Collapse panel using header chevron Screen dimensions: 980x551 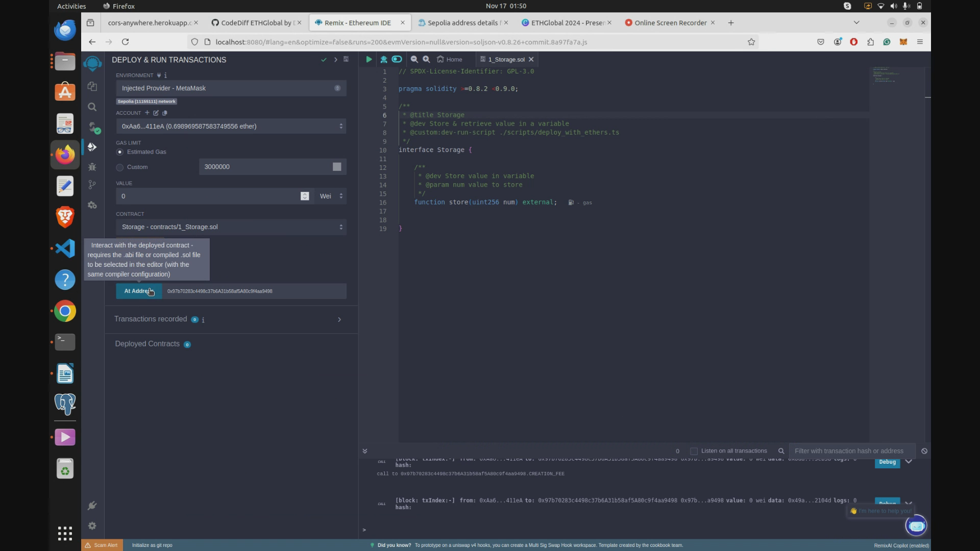tap(335, 60)
